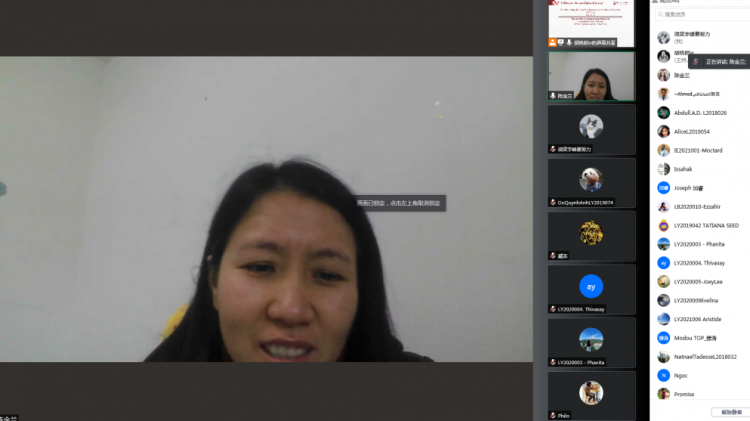This screenshot has width=750, height=421.
Task: Click the host avatar, second in member list
Action: click(x=663, y=56)
